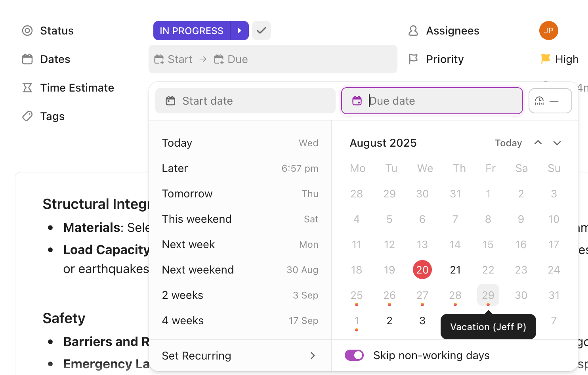
Task: Focus the Due date input field
Action: [432, 101]
